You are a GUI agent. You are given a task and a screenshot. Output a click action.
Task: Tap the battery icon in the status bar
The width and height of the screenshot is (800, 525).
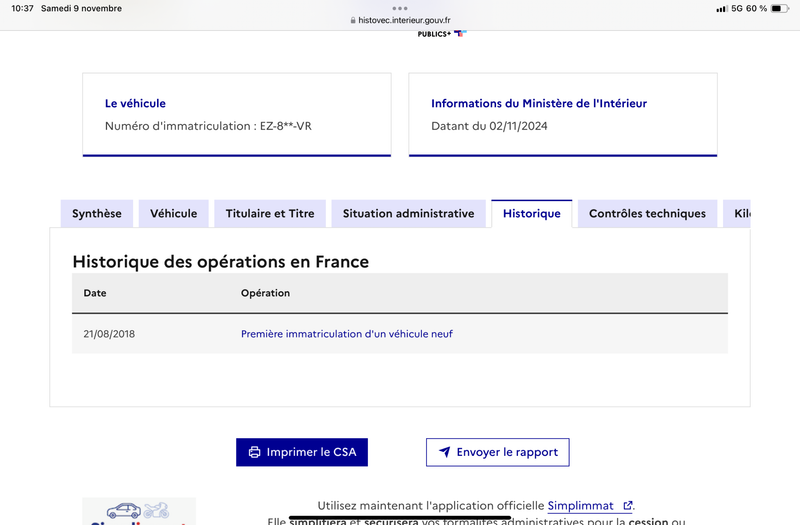[x=780, y=8]
